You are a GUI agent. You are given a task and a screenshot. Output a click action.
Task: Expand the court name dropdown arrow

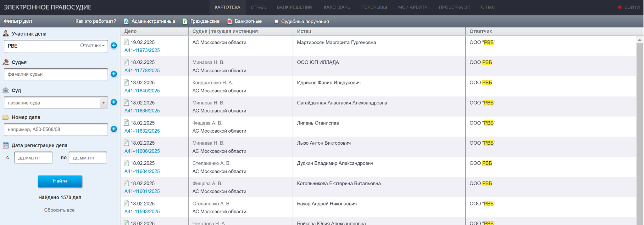coord(103,103)
